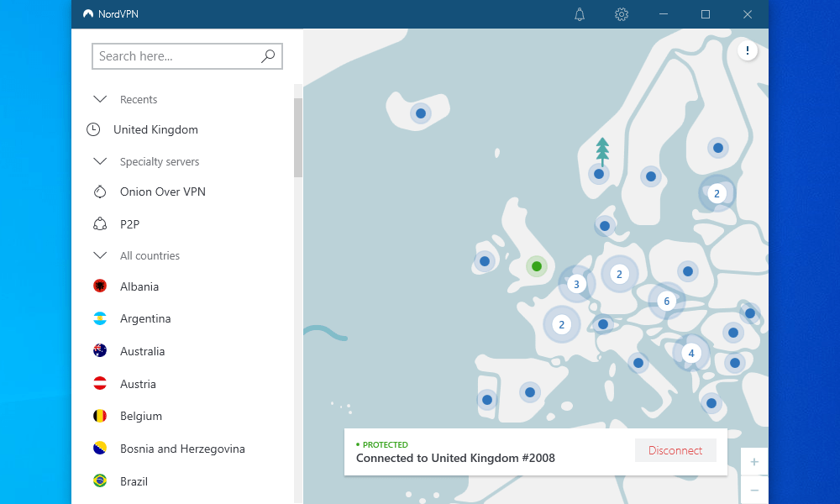Minimize the NordVPN window
The image size is (840, 504).
point(664,14)
